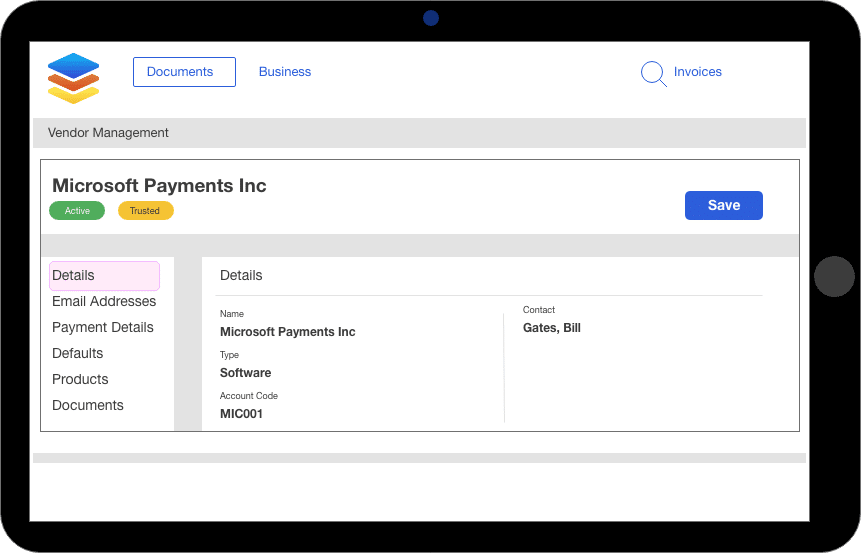This screenshot has height=553, width=861.
Task: Click the contact name Gates, Bill
Action: (x=551, y=328)
